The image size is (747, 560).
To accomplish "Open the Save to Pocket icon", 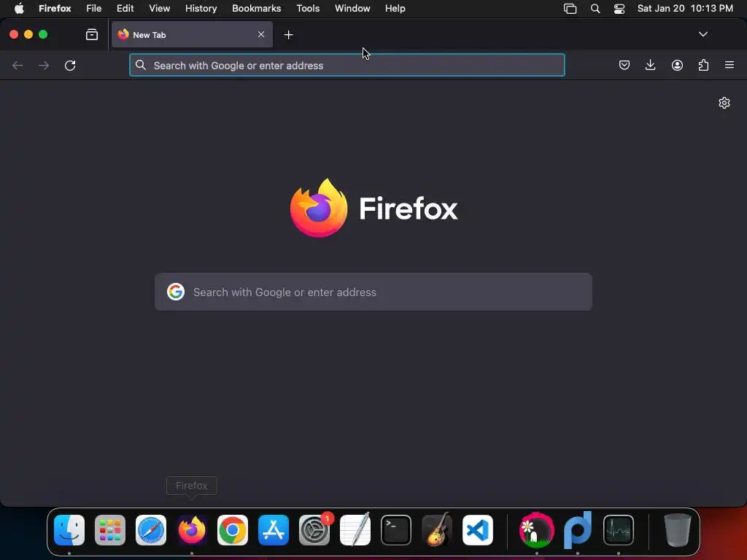I will coord(624,65).
